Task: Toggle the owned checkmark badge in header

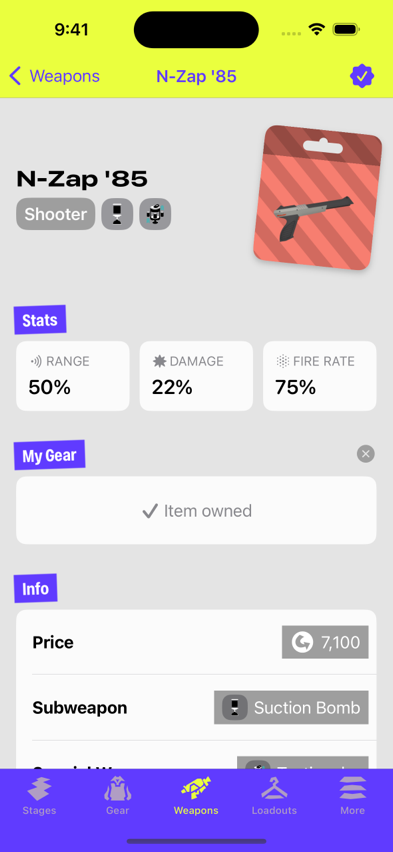Action: [x=361, y=76]
